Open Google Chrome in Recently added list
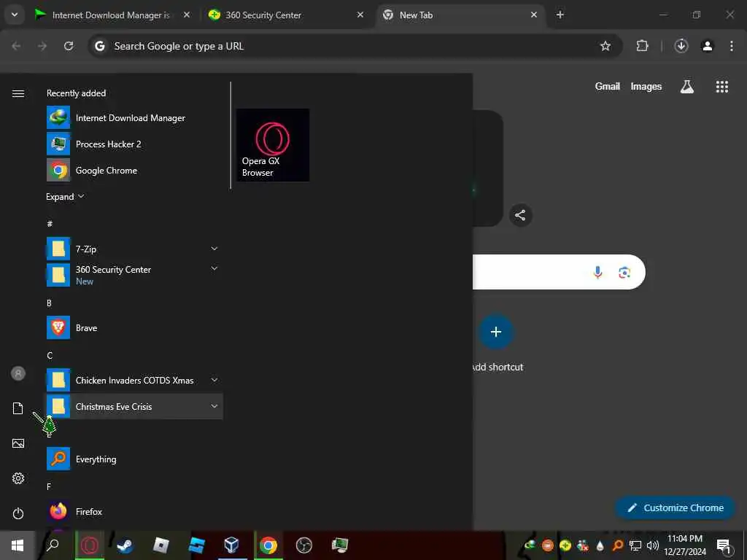 tap(134, 171)
